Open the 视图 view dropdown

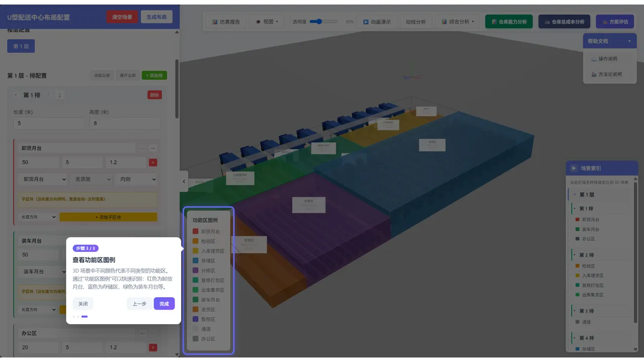click(x=267, y=22)
